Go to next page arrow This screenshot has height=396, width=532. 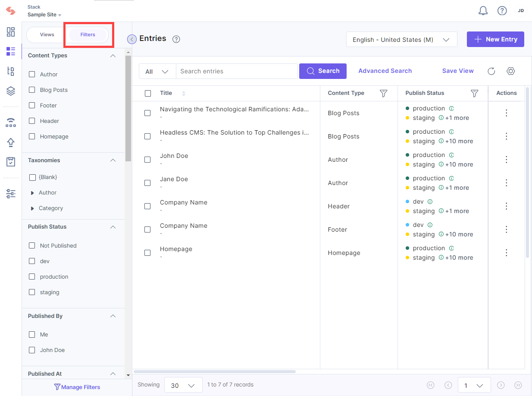(x=501, y=385)
